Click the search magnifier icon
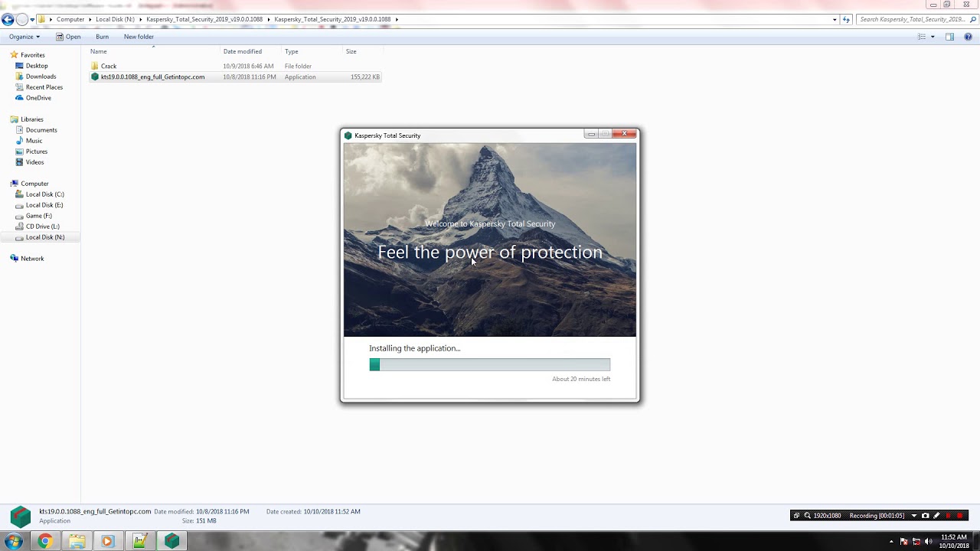Viewport: 980px width, 551px height. click(x=972, y=19)
